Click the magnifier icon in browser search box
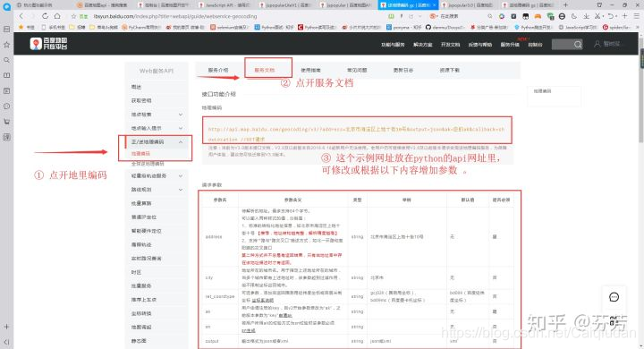Screen dimensions: 644x349 click(490, 16)
